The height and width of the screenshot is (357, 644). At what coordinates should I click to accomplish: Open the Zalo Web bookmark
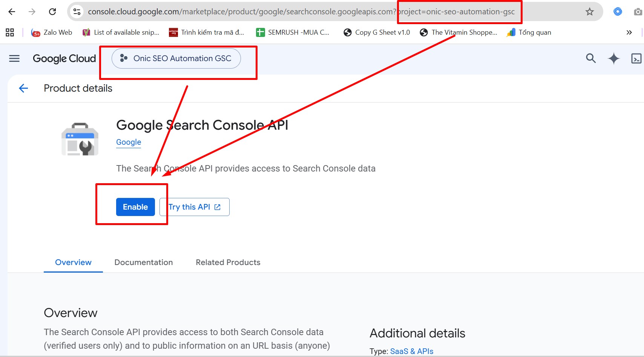[x=52, y=32]
